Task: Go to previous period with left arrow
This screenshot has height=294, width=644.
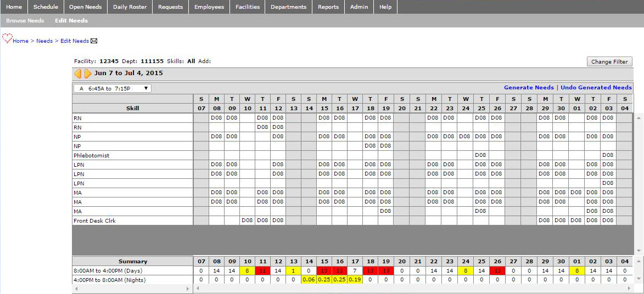Action: click(78, 73)
